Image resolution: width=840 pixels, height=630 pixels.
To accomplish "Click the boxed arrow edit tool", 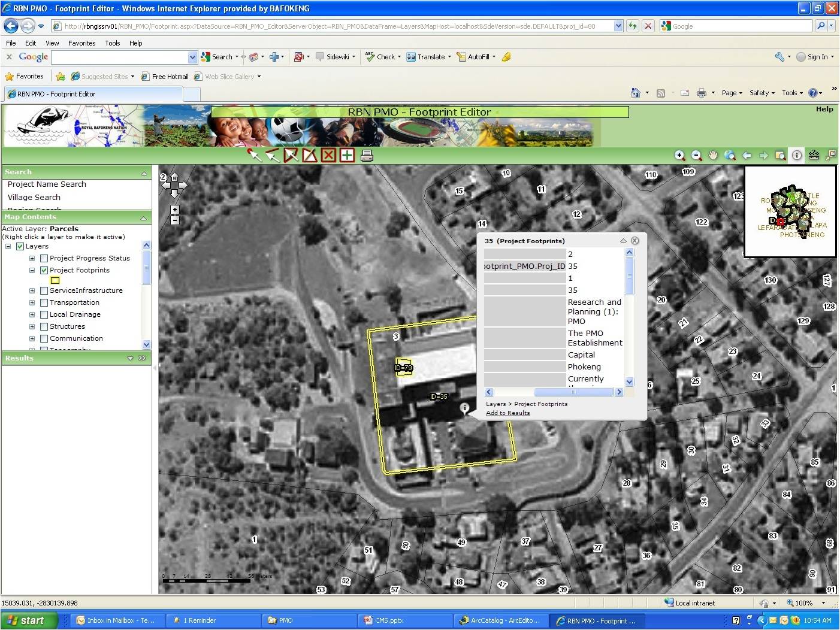I will click(291, 155).
